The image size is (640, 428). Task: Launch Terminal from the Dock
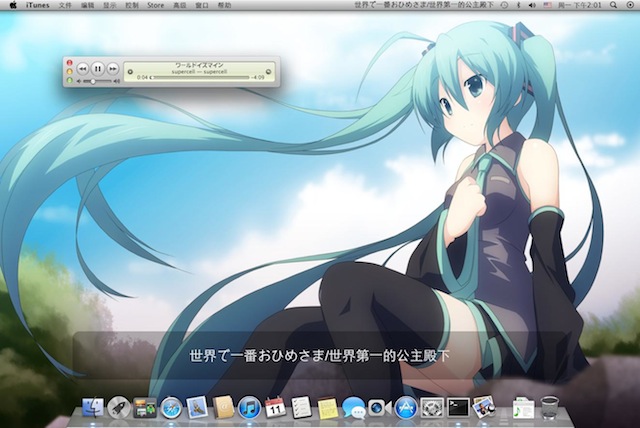click(x=458, y=407)
